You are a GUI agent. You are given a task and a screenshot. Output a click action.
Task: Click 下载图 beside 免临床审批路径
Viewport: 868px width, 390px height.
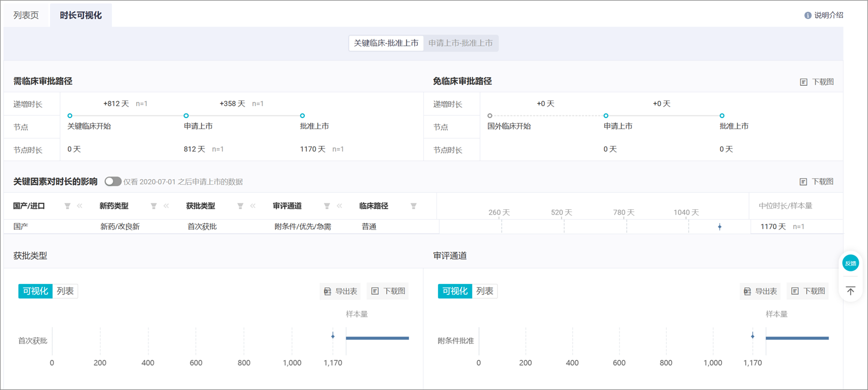(x=817, y=82)
